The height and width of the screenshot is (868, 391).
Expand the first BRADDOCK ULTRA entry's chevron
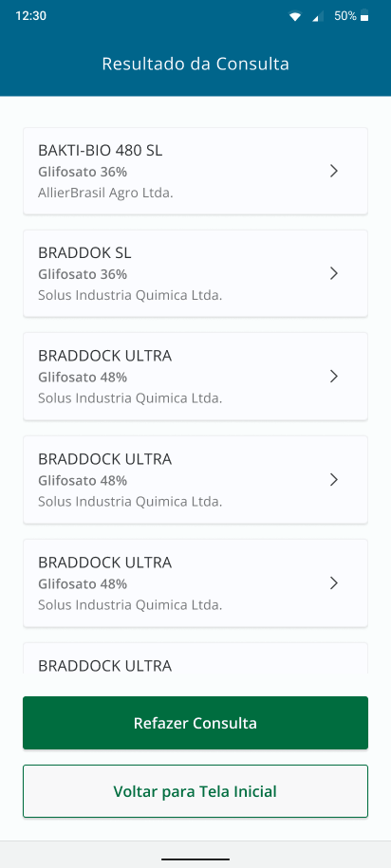(333, 377)
